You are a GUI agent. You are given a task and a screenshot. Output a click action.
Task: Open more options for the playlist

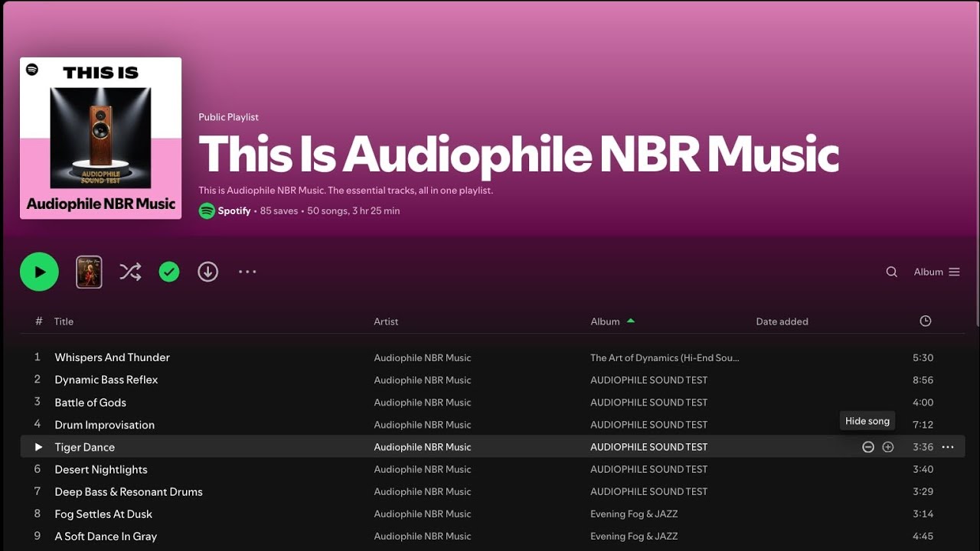247,272
